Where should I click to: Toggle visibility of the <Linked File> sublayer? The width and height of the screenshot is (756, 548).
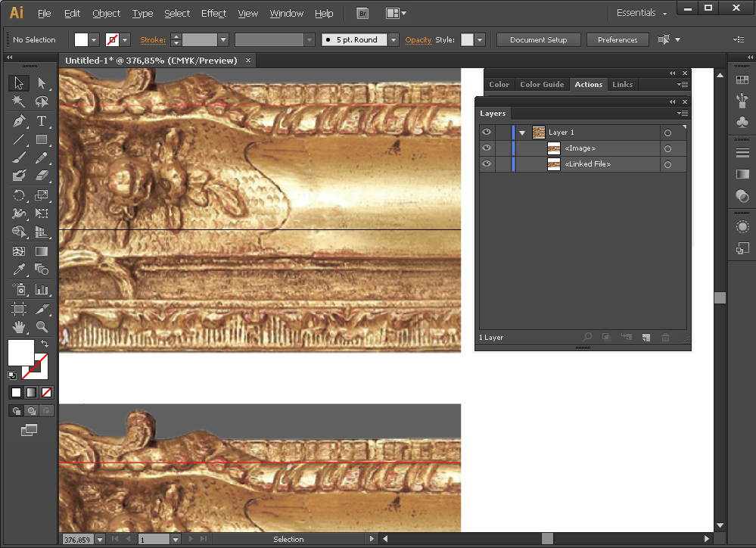pyautogui.click(x=487, y=164)
